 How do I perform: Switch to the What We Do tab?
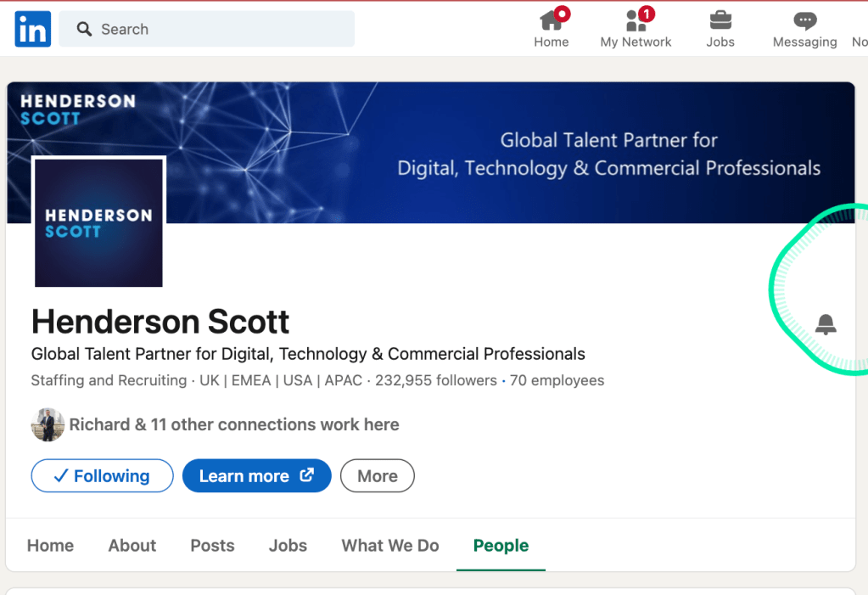tap(390, 546)
